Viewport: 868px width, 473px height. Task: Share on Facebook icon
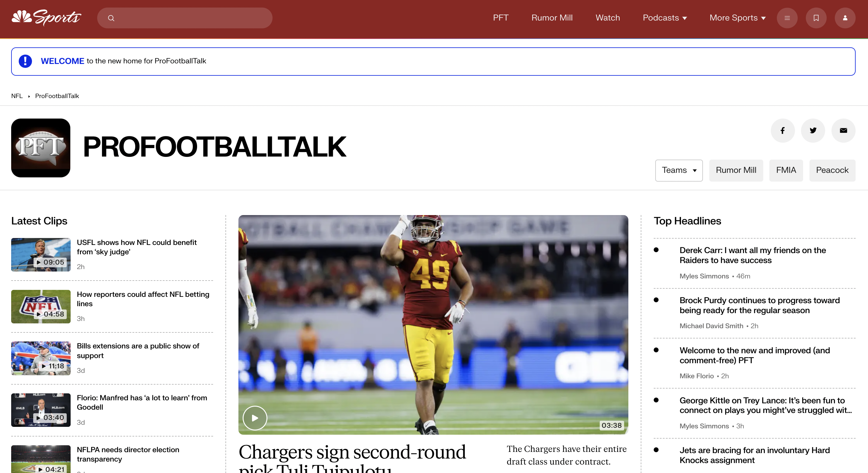[x=783, y=130]
